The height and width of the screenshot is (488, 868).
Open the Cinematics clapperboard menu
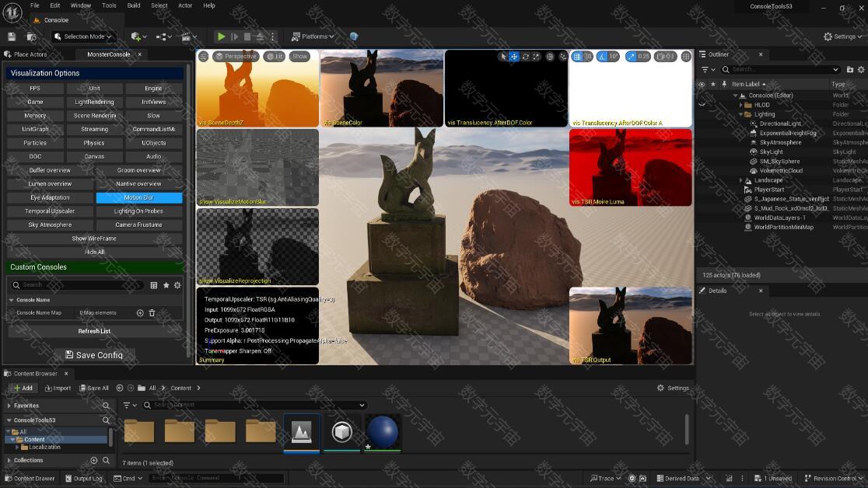189,37
